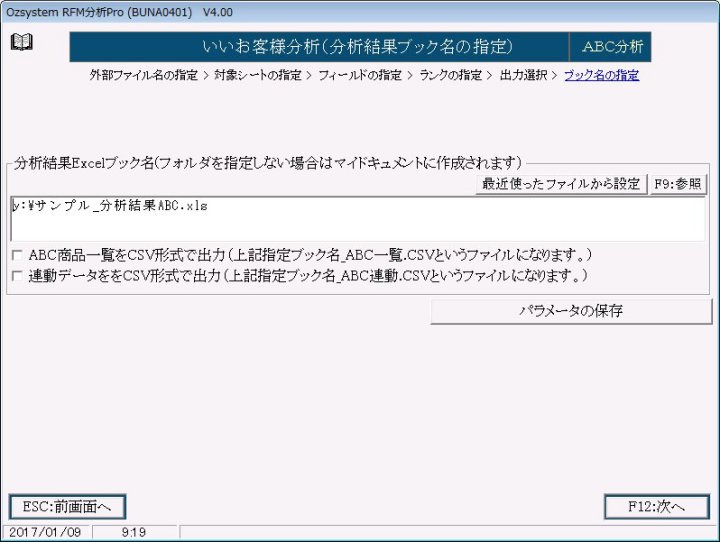This screenshot has height=542, width=720.
Task: Go to 対象シートの指定 step
Action: click(258, 75)
